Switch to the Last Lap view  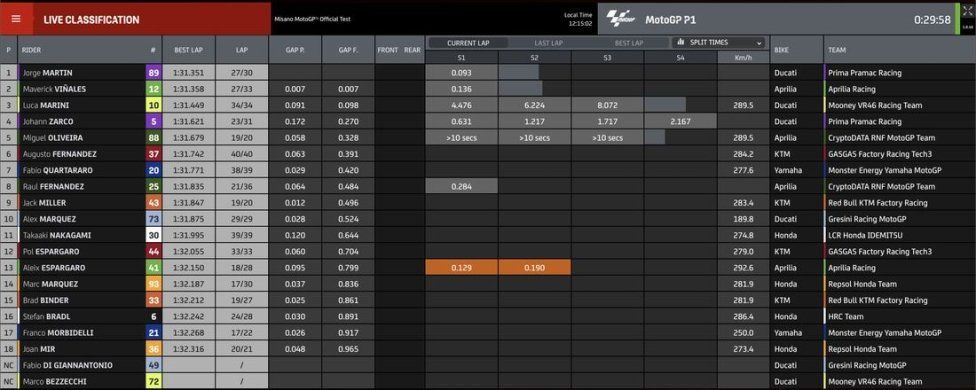pos(548,43)
